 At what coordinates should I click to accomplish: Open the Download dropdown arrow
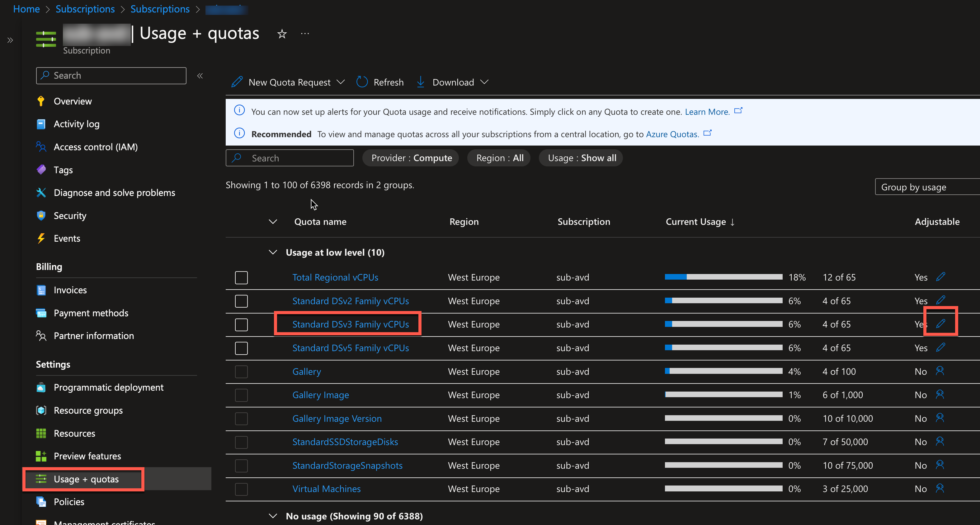point(484,82)
